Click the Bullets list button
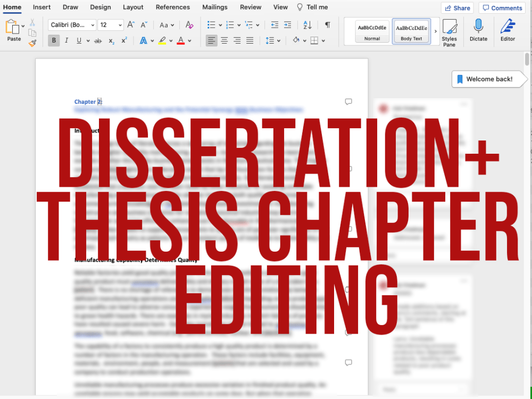 211,25
